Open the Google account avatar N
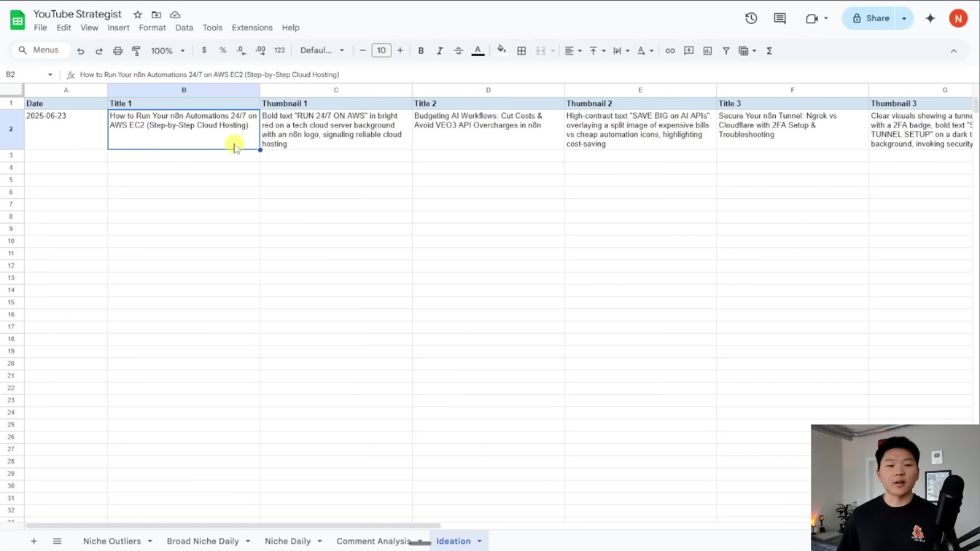Screen dimensions: 980x551 [x=958, y=18]
